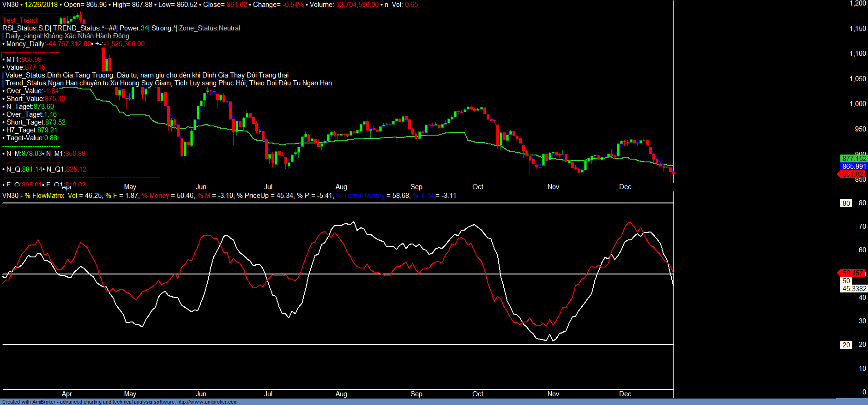Click the 1,200 label on price axis
This screenshot has height=405, width=868.
point(858,3)
